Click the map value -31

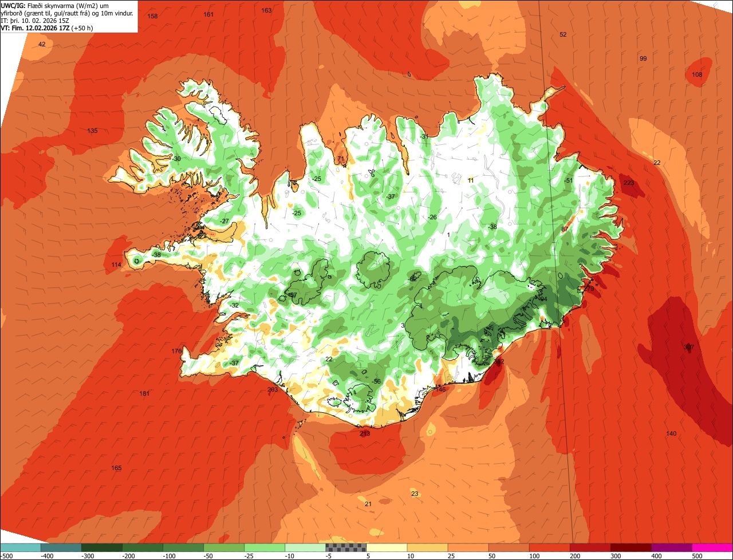click(x=424, y=136)
